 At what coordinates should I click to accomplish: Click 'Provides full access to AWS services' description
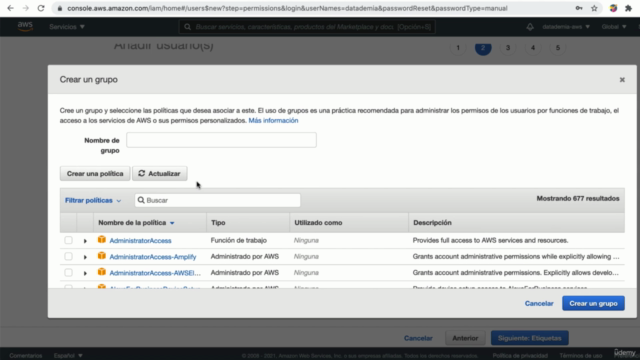click(490, 240)
